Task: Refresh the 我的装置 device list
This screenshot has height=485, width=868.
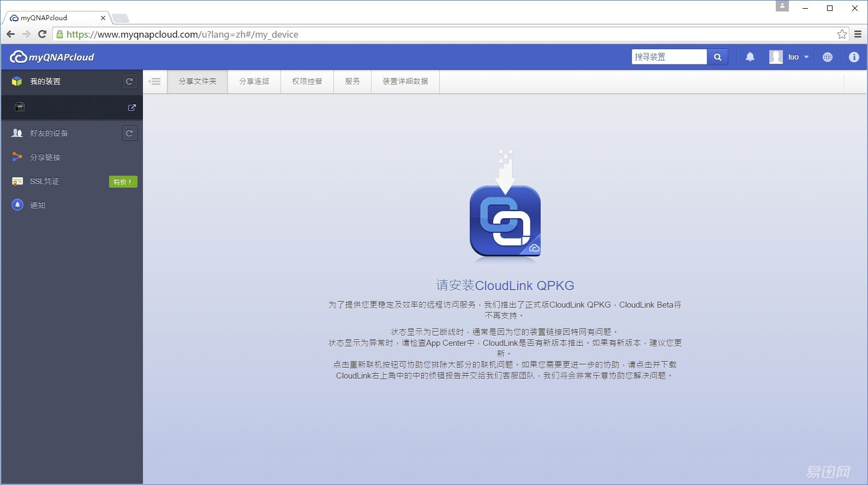Action: [x=129, y=81]
